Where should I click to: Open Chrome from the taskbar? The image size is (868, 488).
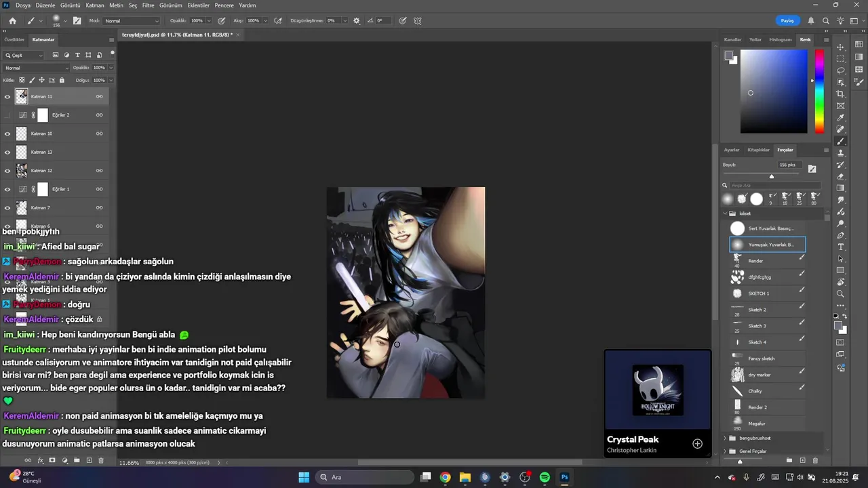[445, 477]
